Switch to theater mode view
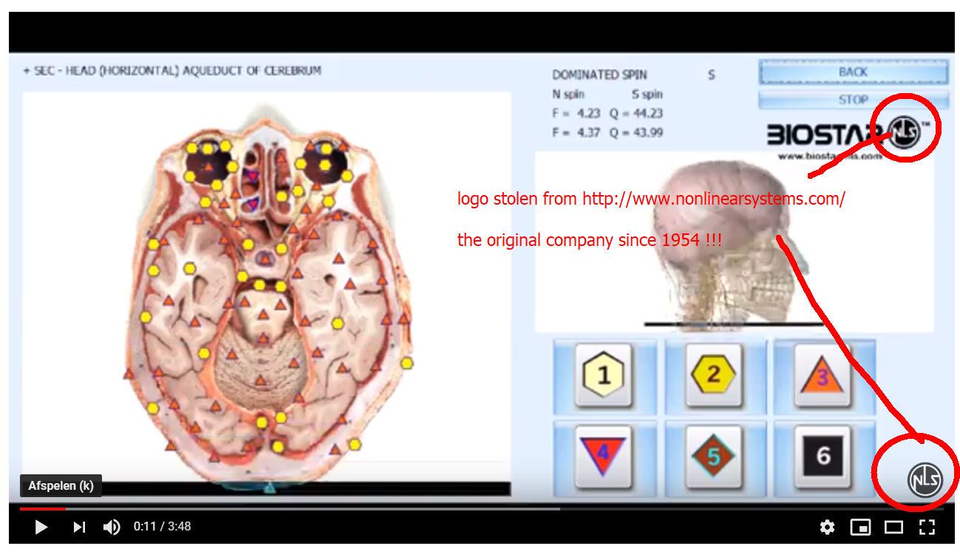Screen dimensions: 960x560 pos(893,527)
